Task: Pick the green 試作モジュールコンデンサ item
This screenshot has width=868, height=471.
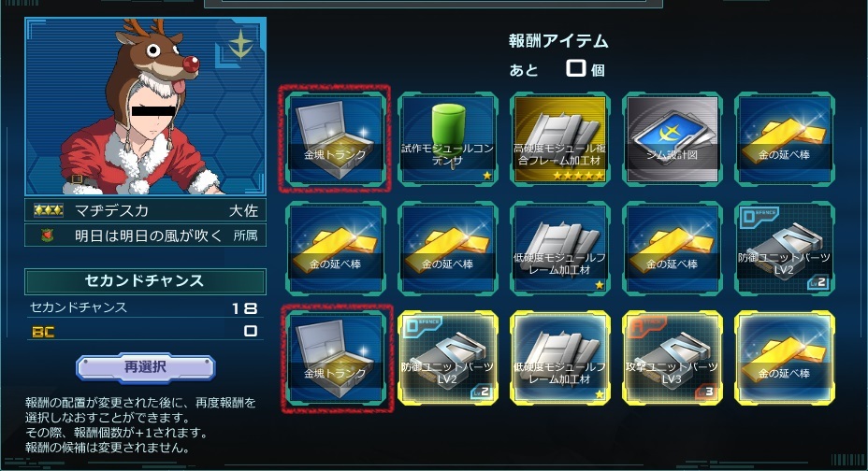Action: click(448, 138)
